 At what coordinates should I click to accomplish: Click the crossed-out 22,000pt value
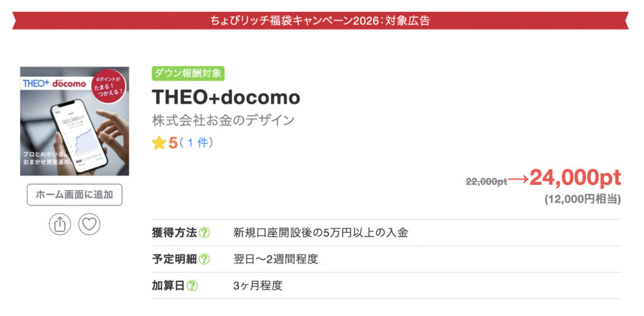pos(486,181)
